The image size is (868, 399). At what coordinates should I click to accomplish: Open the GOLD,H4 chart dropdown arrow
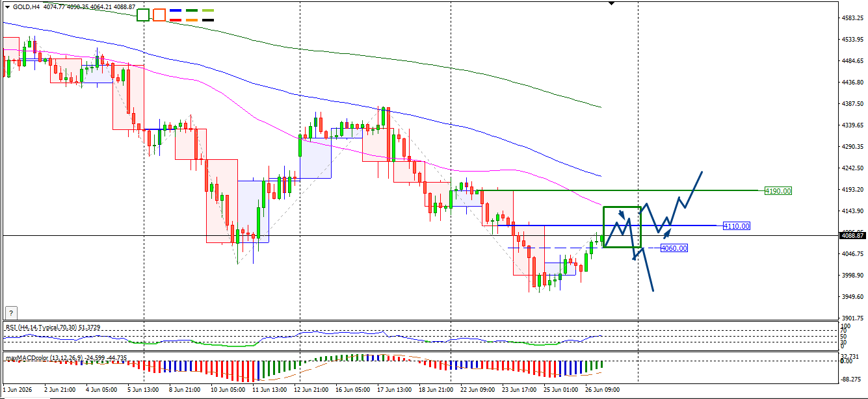pos(7,7)
